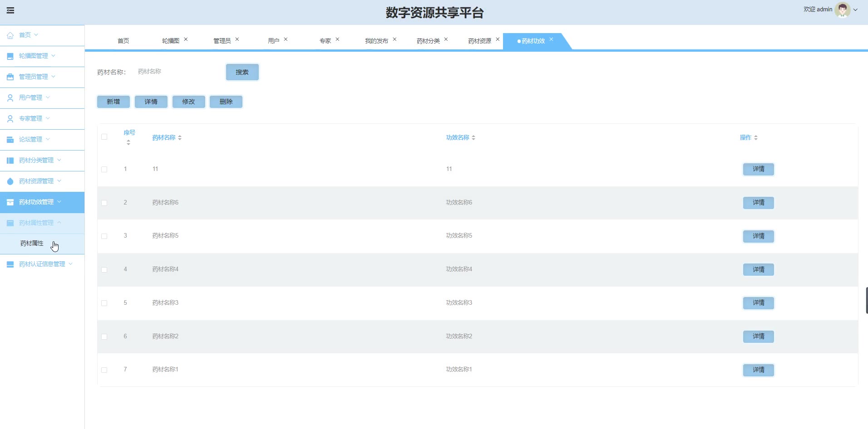Image resolution: width=868 pixels, height=429 pixels.
Task: Open 药材属性 submenu item
Action: [32, 244]
